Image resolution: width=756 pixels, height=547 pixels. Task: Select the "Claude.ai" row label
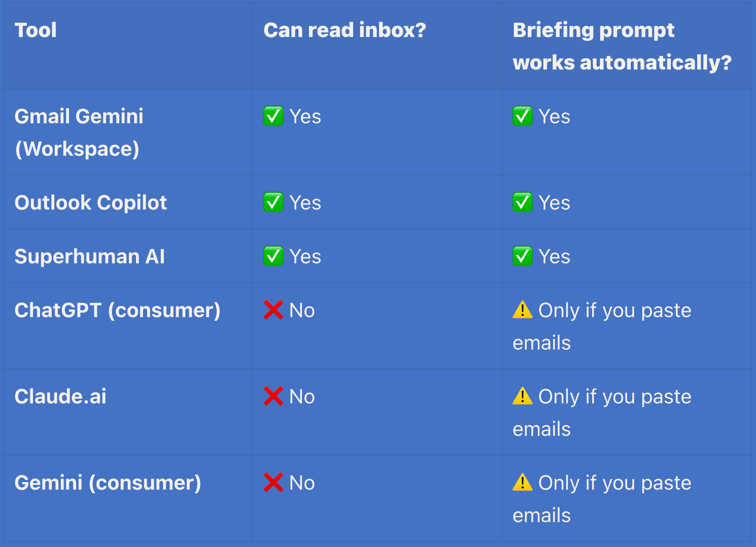coord(60,396)
